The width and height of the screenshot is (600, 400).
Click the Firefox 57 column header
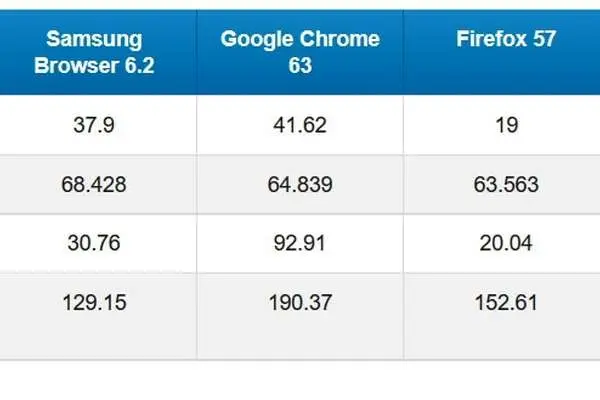click(502, 52)
